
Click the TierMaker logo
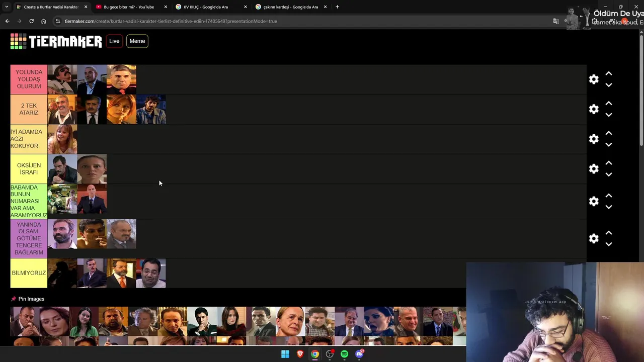tap(56, 41)
